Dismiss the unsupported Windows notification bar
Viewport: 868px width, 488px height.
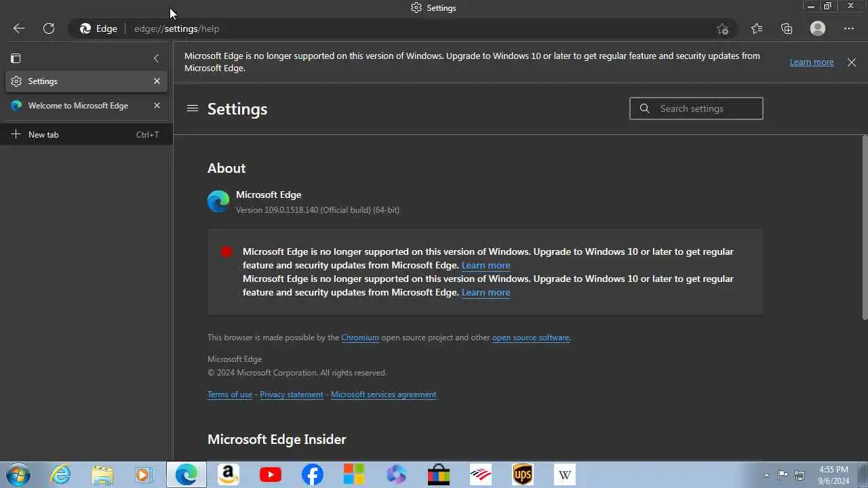coord(852,62)
